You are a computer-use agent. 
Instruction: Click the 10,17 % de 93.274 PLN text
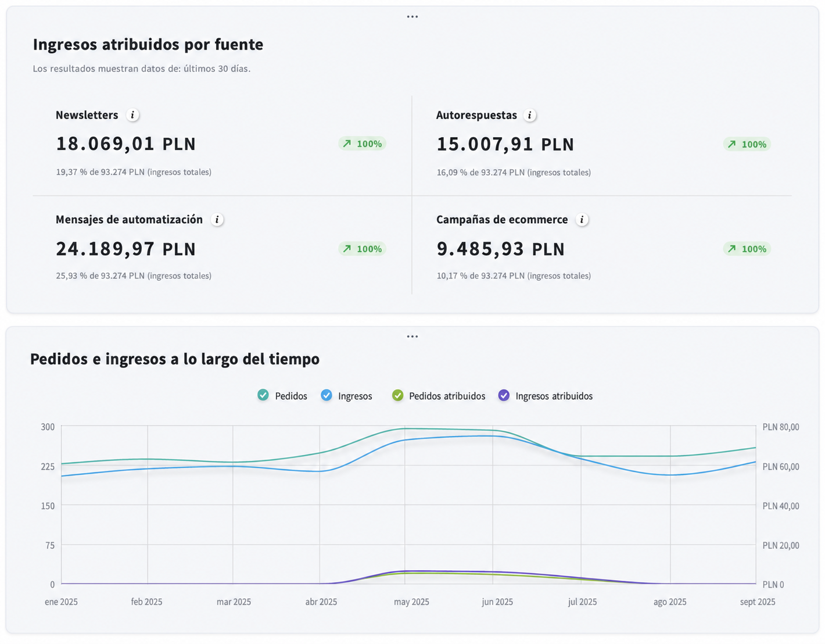click(514, 276)
